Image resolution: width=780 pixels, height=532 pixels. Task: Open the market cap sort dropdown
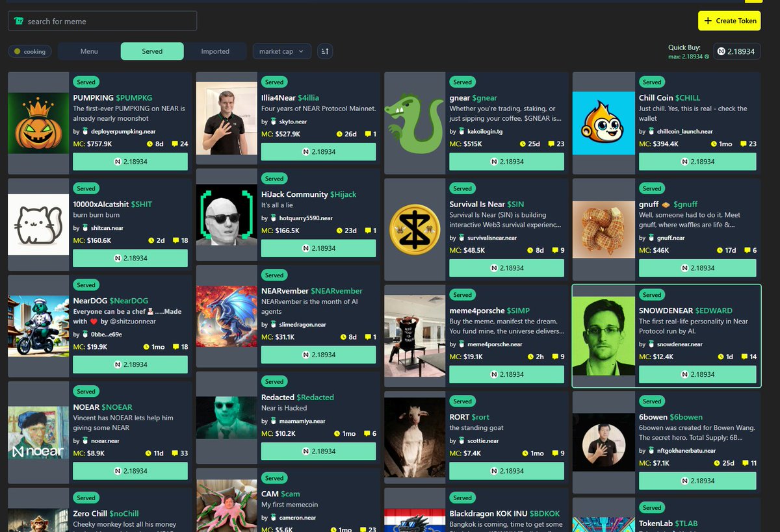point(281,51)
